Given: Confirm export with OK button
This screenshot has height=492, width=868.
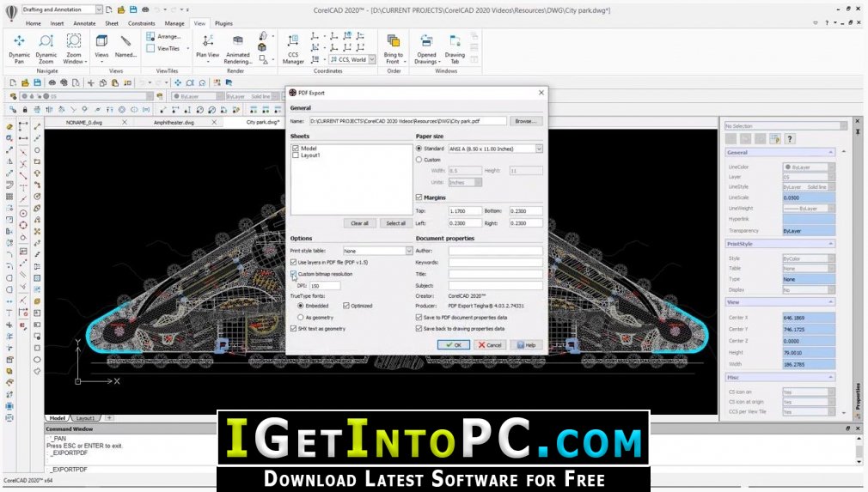Looking at the screenshot, I should click(454, 344).
